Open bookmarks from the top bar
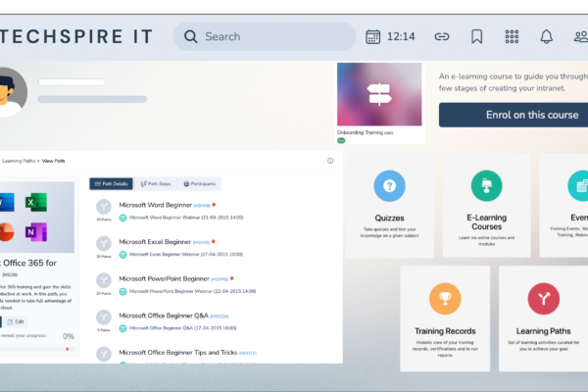 click(476, 37)
